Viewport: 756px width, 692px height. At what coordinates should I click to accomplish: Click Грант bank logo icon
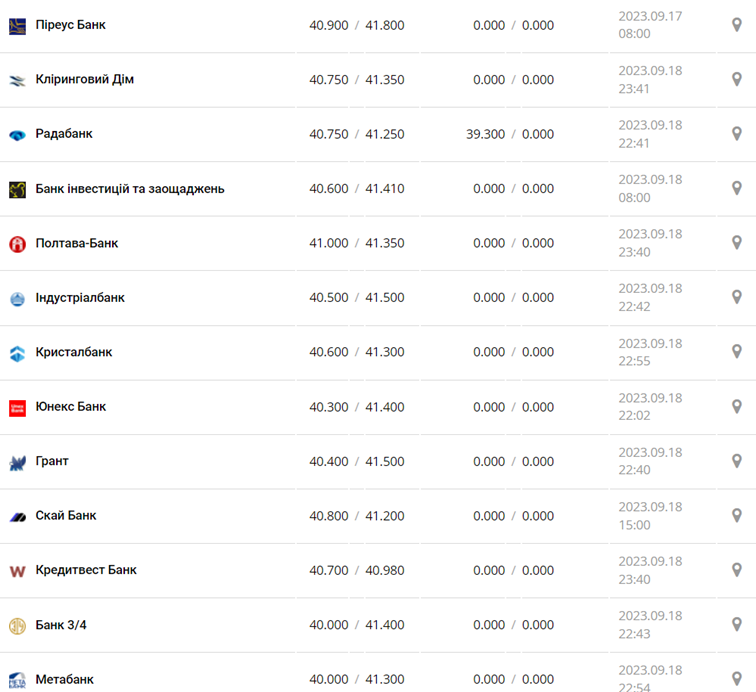coord(17,463)
